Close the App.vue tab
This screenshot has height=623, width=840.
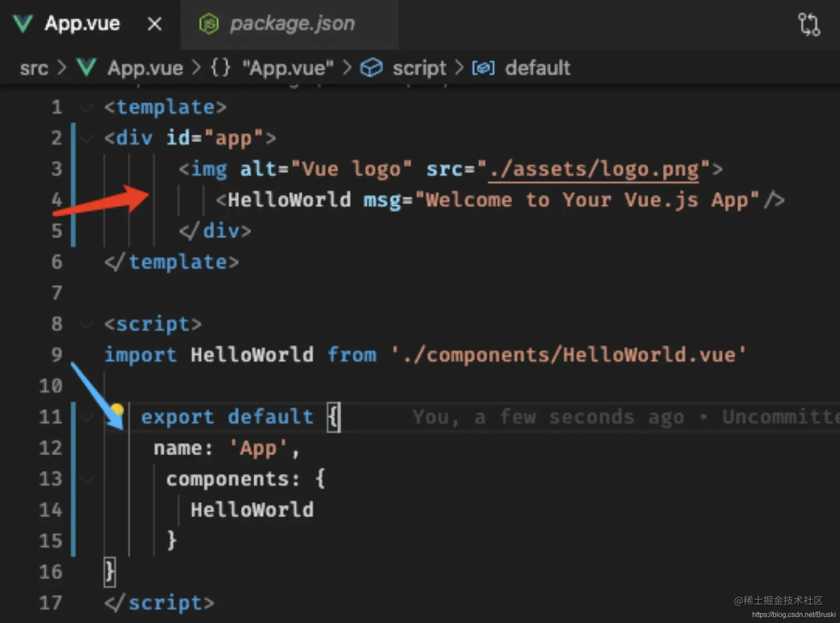[x=155, y=24]
